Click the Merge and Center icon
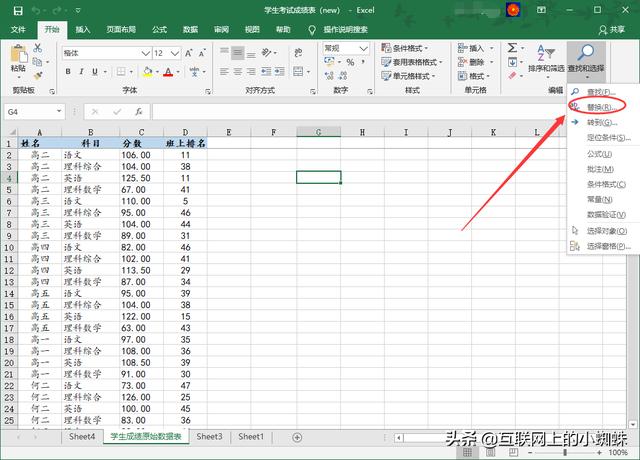 (298, 72)
